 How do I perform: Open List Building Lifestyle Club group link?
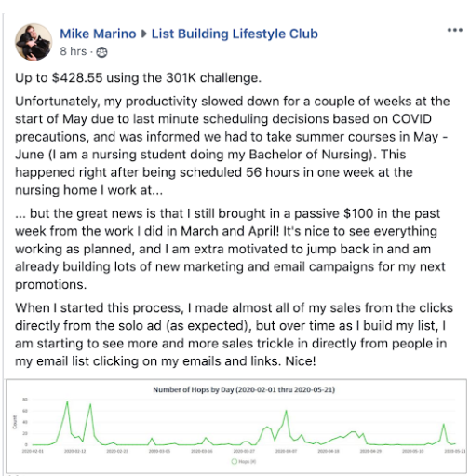click(235, 34)
